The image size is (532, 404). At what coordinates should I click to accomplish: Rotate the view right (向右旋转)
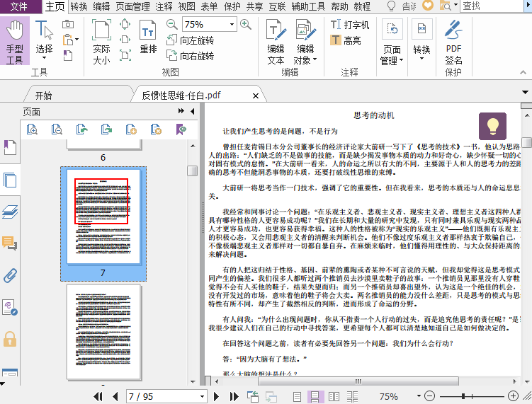tap(190, 56)
